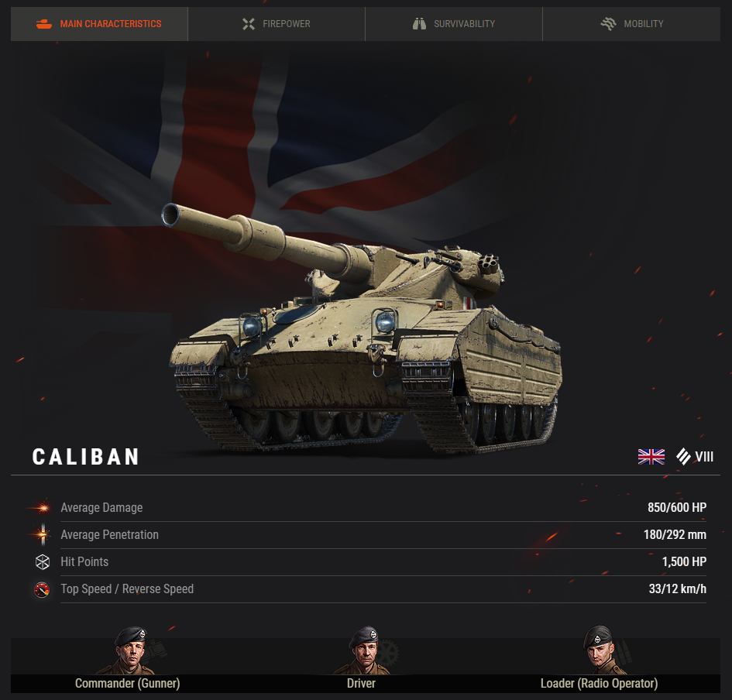Click the British flag nation icon
The image size is (732, 700).
click(x=651, y=456)
